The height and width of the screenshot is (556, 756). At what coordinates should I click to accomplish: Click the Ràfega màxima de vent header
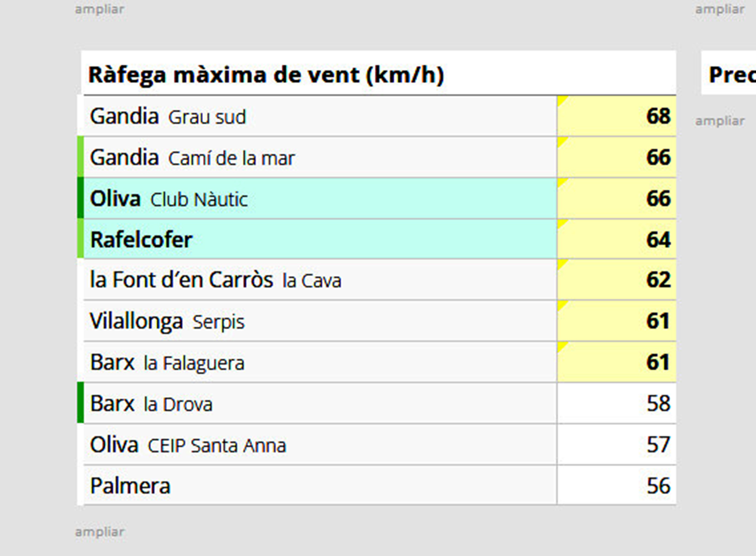(x=266, y=75)
